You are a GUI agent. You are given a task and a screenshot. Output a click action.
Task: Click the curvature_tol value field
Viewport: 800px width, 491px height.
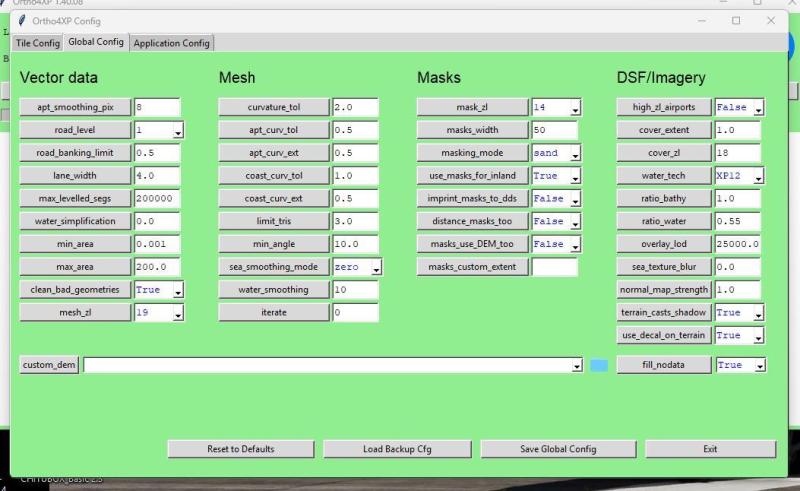(x=355, y=107)
